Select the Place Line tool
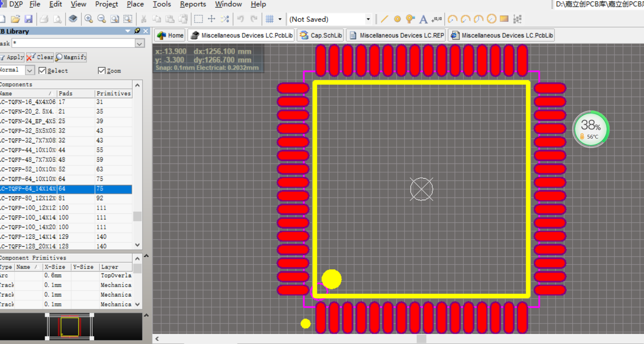The width and height of the screenshot is (644, 344). (384, 19)
